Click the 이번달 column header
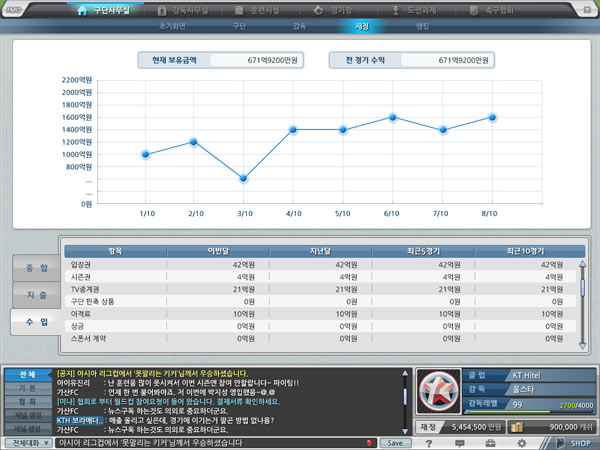 tap(218, 251)
